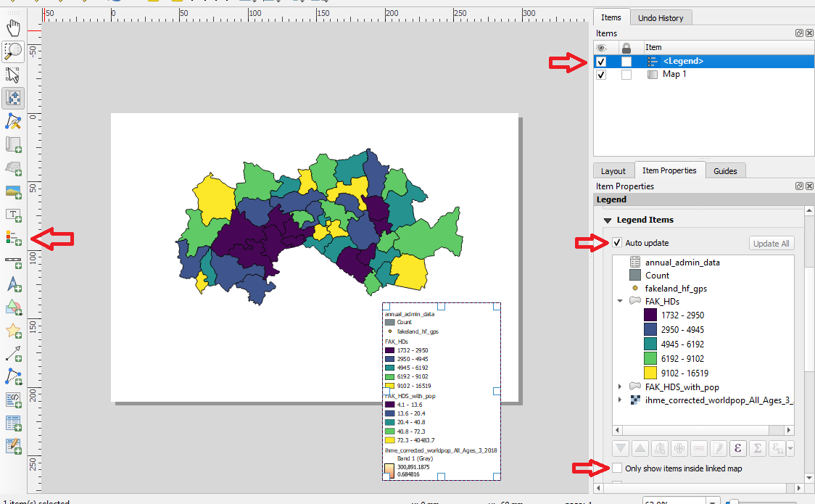The height and width of the screenshot is (504, 815).
Task: Choose the Add Attribute Table tool
Action: click(13, 423)
